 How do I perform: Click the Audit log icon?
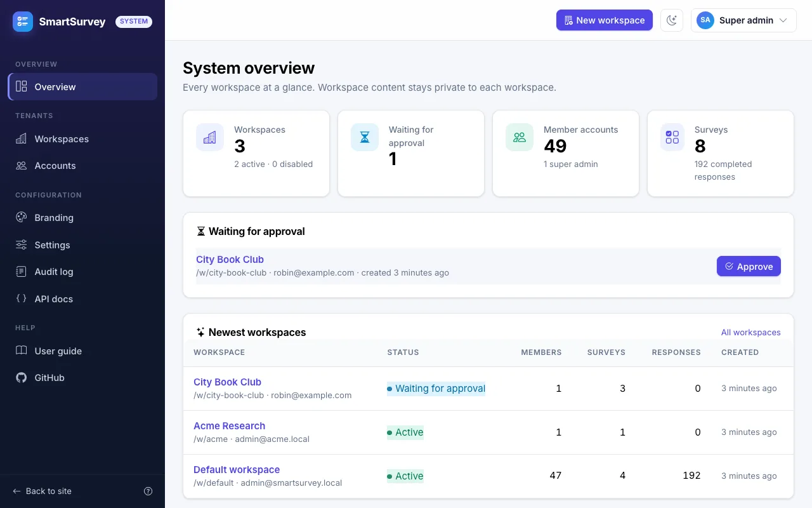(21, 271)
